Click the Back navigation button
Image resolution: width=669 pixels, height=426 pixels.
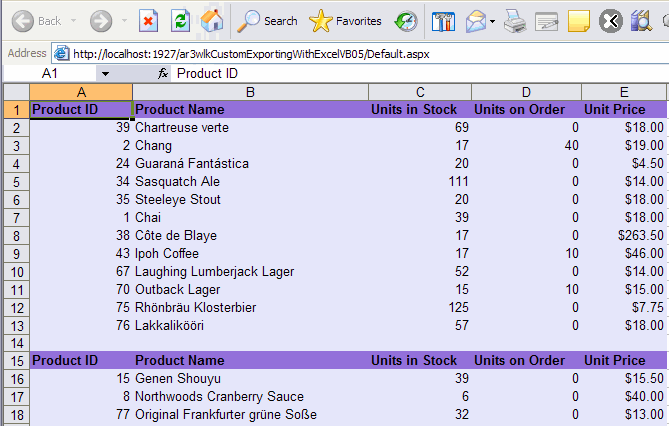click(x=36, y=21)
